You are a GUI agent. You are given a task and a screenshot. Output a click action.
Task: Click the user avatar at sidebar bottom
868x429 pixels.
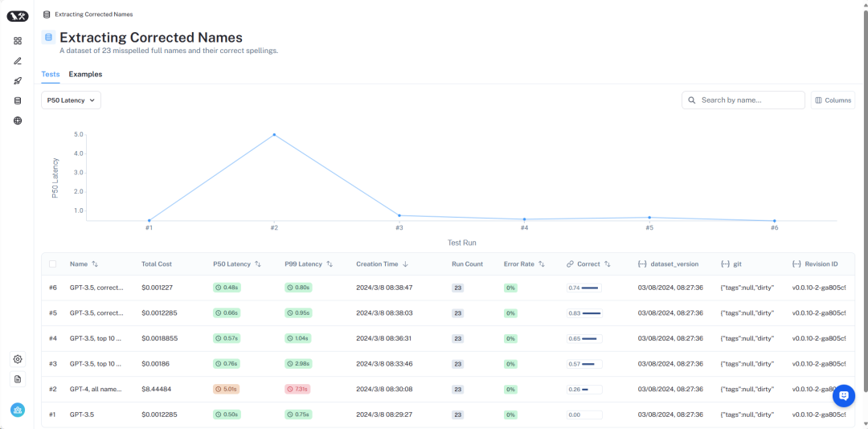[18, 411]
